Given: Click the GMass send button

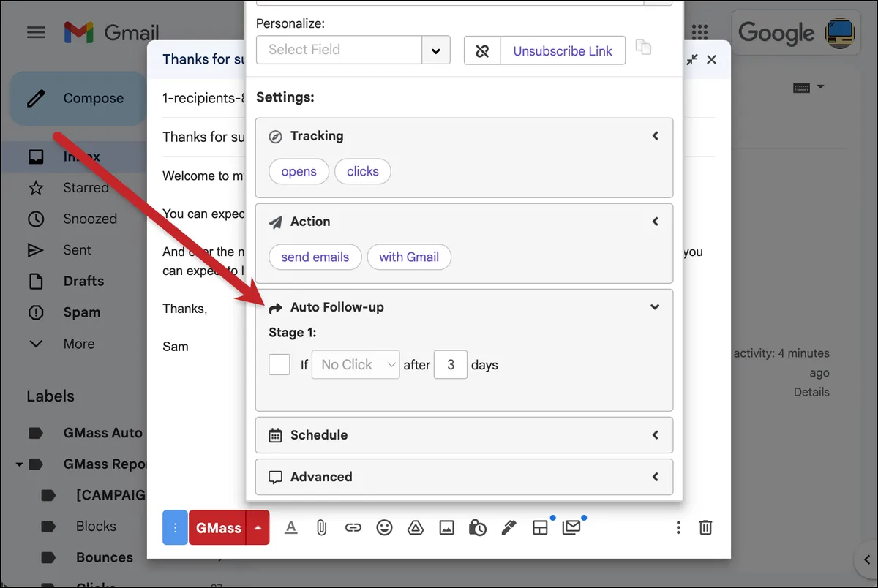Looking at the screenshot, I should point(218,527).
